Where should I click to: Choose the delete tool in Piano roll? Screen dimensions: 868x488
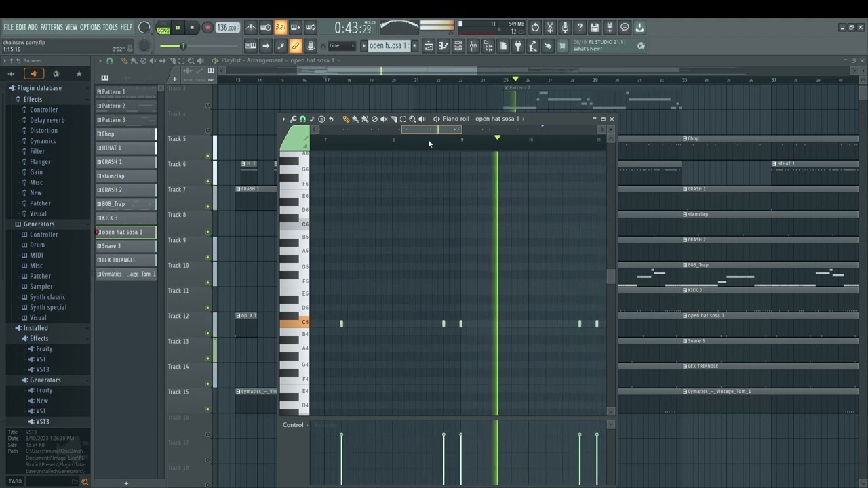(374, 119)
